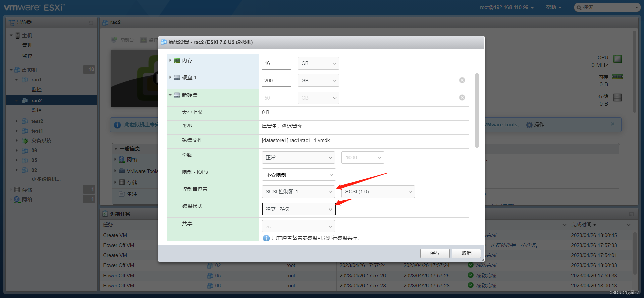Click the search magnifier icon
This screenshot has width=644, height=298.
point(579,7)
